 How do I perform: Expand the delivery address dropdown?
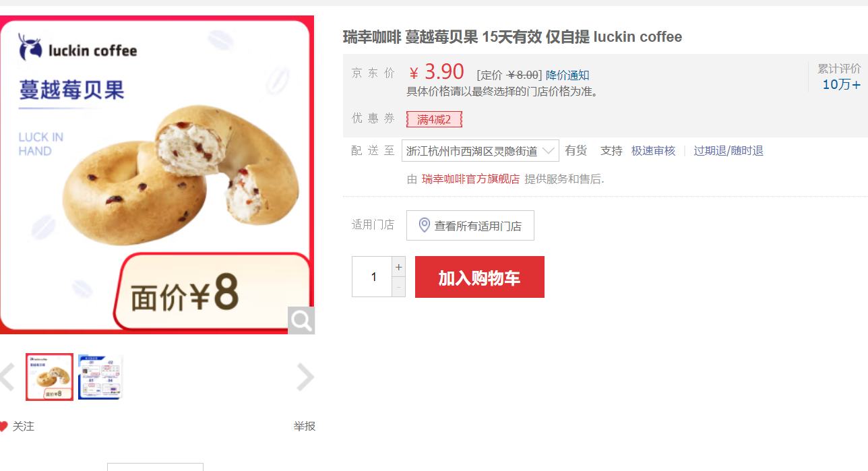[549, 150]
